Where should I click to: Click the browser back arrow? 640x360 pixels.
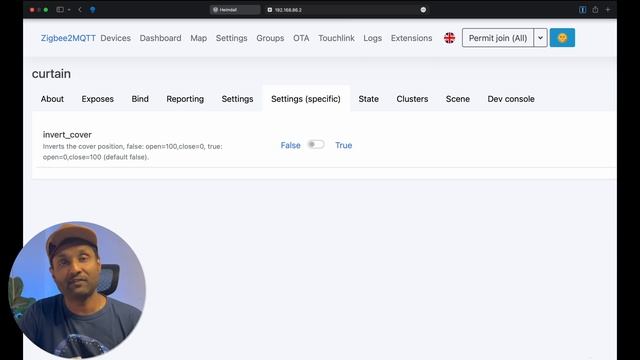[80, 9]
